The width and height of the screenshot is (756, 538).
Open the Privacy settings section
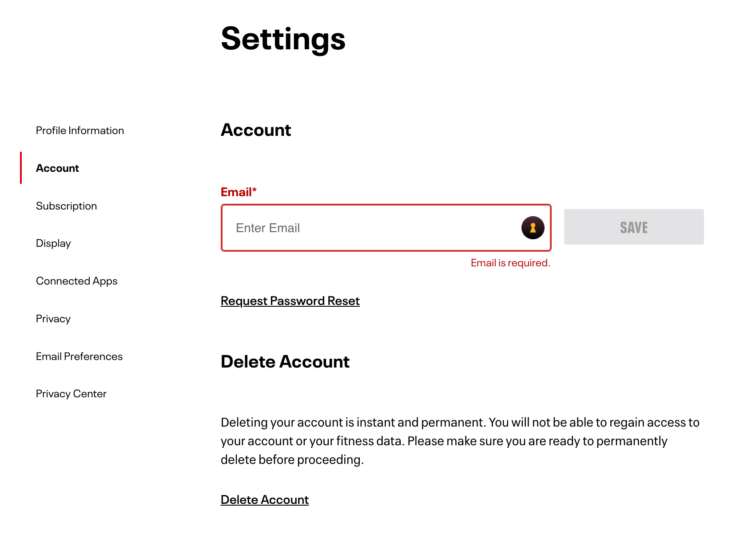click(53, 319)
